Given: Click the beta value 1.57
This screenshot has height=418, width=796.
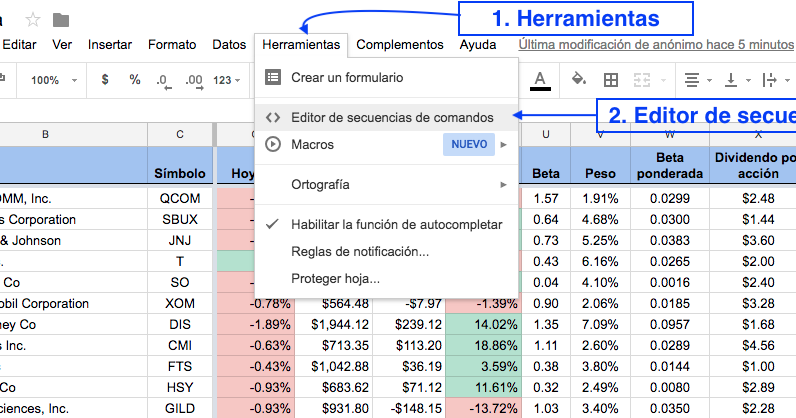Looking at the screenshot, I should 546,198.
